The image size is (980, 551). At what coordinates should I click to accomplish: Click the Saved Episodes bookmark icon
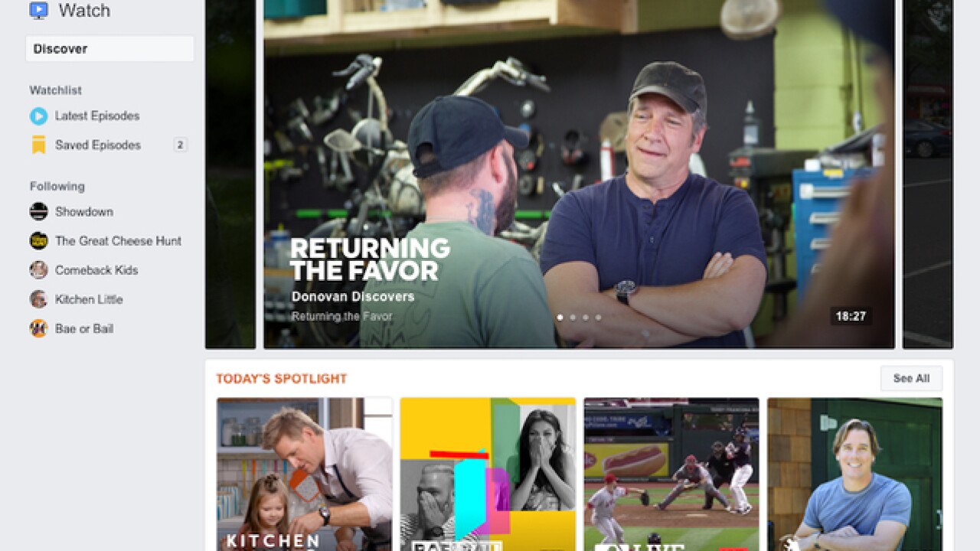[x=38, y=145]
